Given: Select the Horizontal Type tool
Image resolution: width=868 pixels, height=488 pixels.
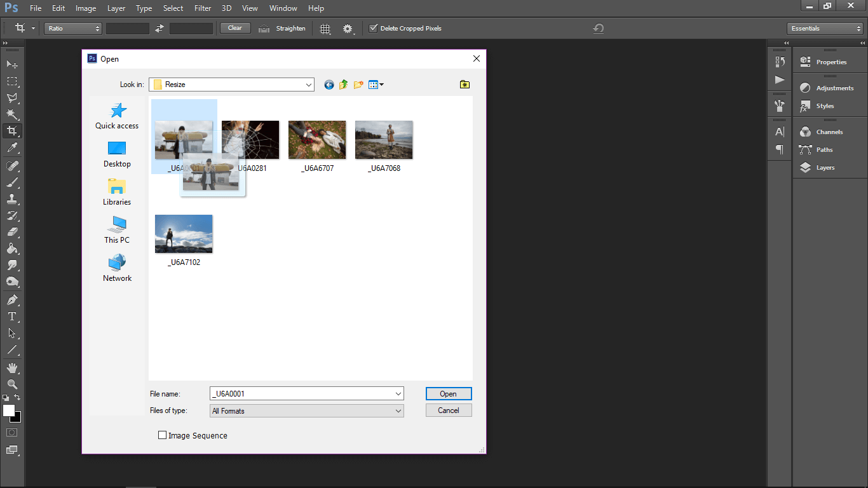Looking at the screenshot, I should tap(11, 316).
